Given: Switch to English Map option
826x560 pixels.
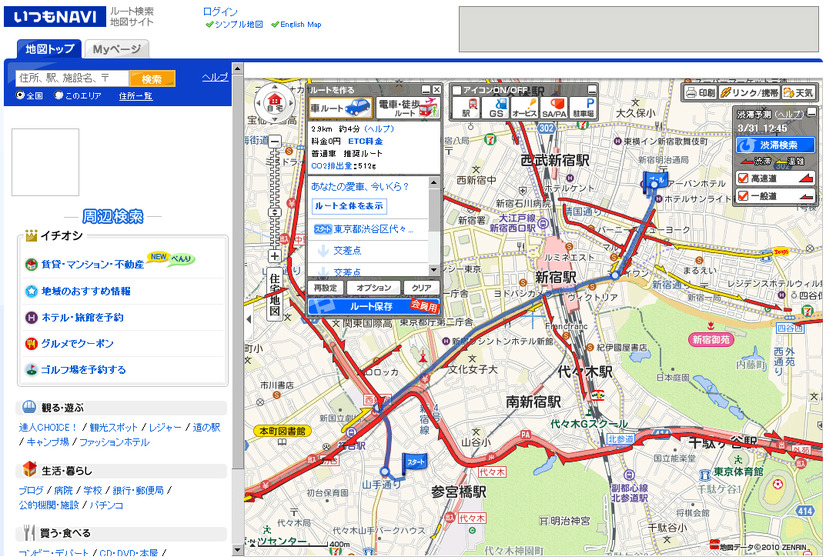Looking at the screenshot, I should pyautogui.click(x=296, y=24).
